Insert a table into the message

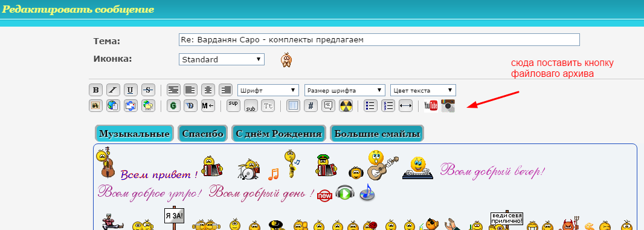point(293,106)
